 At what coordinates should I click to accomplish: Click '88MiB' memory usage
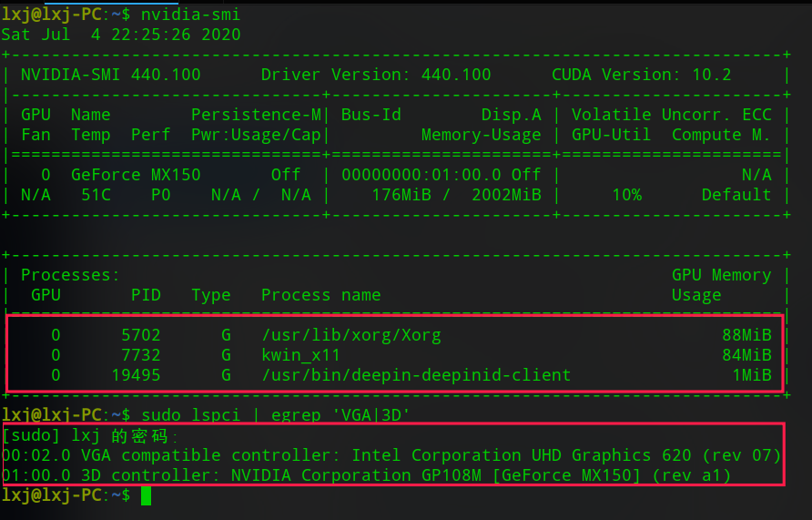(x=746, y=334)
